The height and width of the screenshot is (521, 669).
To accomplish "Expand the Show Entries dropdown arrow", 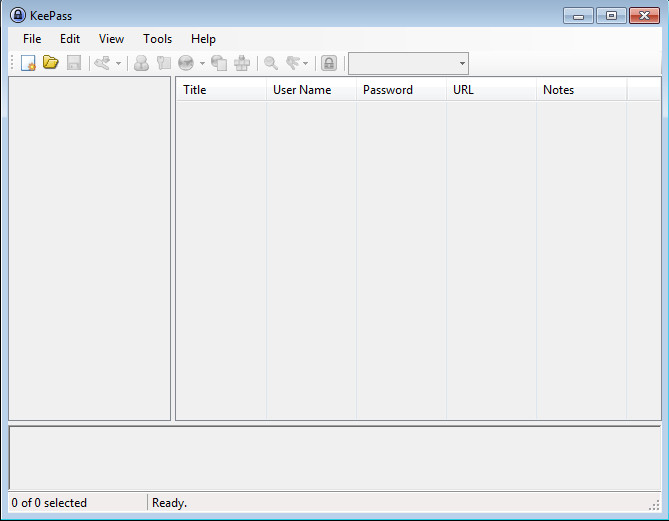I will pyautogui.click(x=305, y=64).
